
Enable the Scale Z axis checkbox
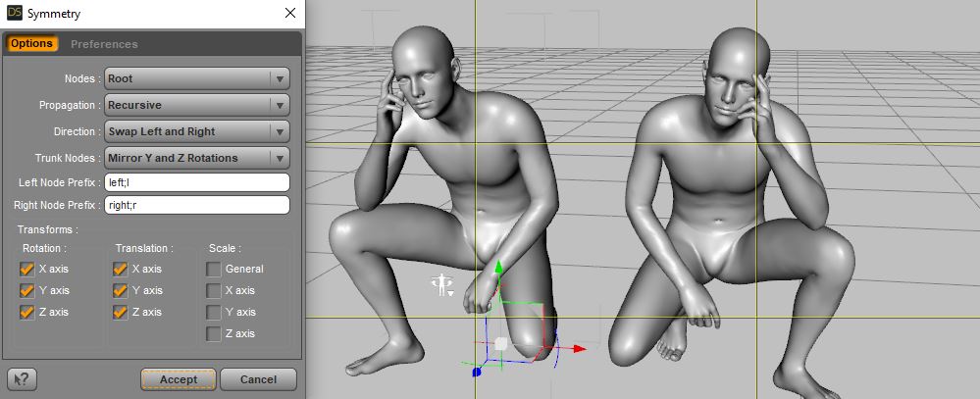[214, 333]
